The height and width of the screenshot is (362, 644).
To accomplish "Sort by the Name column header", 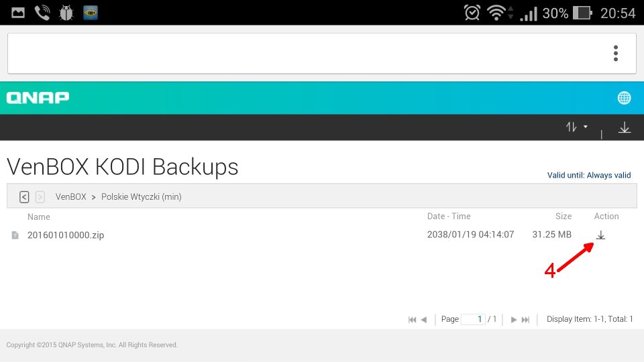I will 39,217.
